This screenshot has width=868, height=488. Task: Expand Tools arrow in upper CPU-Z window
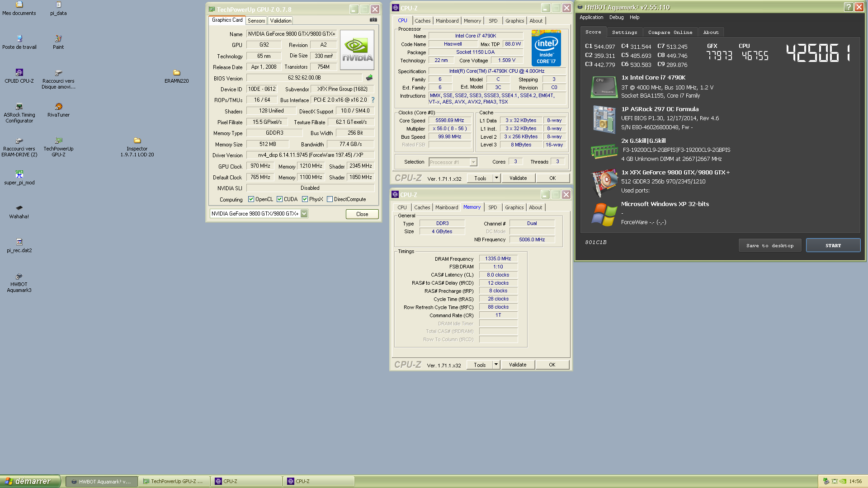point(496,178)
